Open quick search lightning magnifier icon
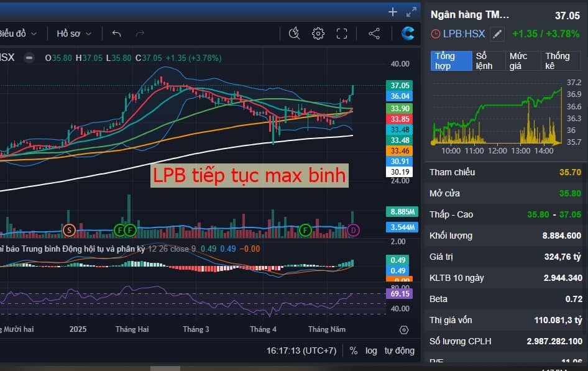The height and width of the screenshot is (371, 588). 295,34
